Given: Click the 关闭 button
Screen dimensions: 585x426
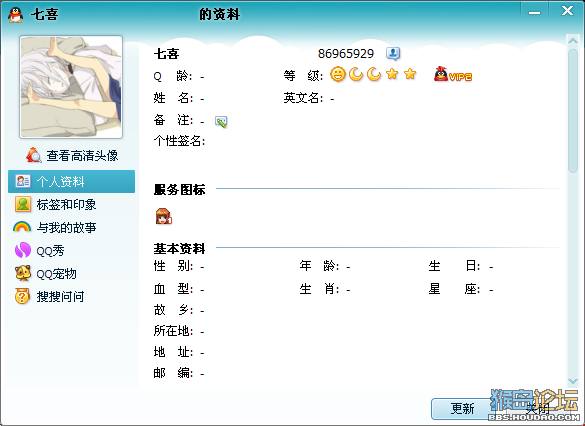Looking at the screenshot, I should (537, 409).
